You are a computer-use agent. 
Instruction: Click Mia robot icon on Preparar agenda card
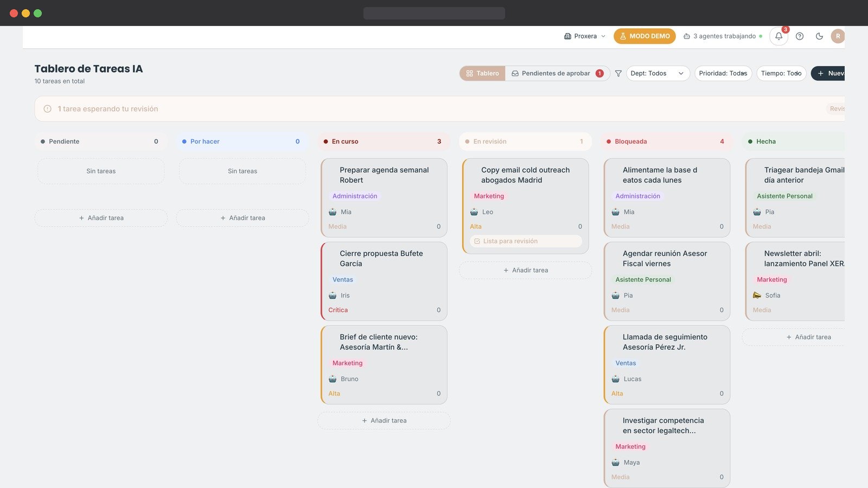333,212
